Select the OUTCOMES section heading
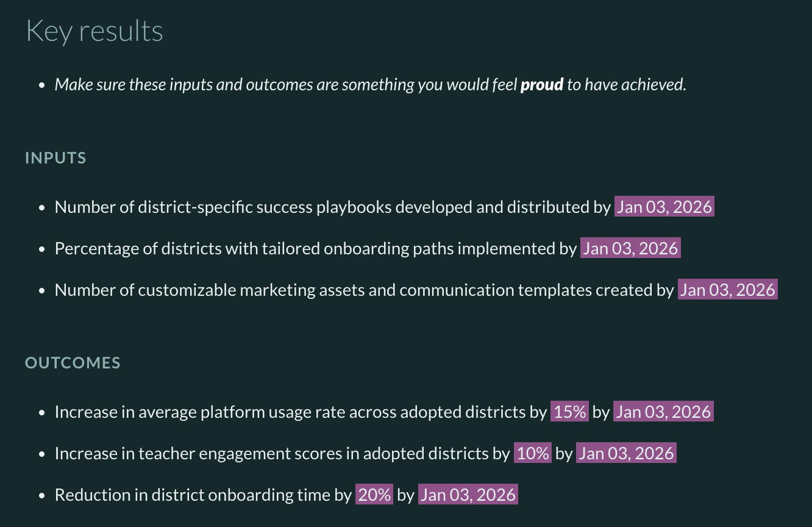The image size is (812, 527). click(73, 363)
